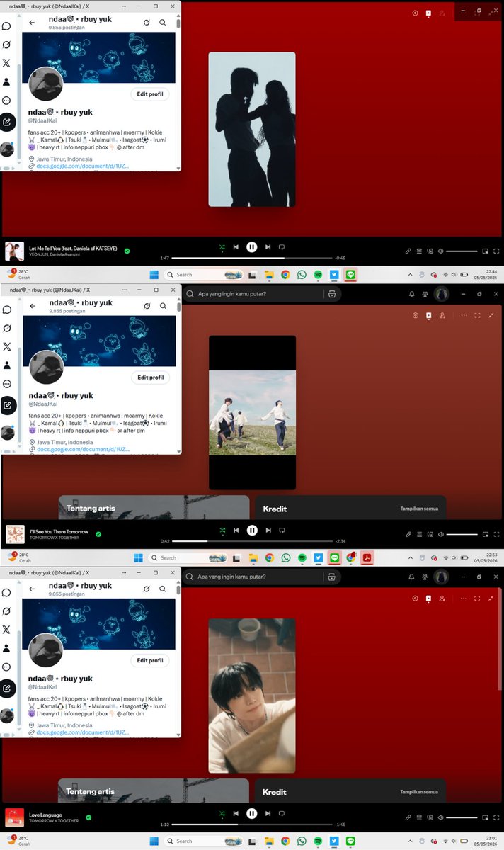Pause Let Me Tell You playback
Viewport: 504px width, 850px height.
coord(252,247)
